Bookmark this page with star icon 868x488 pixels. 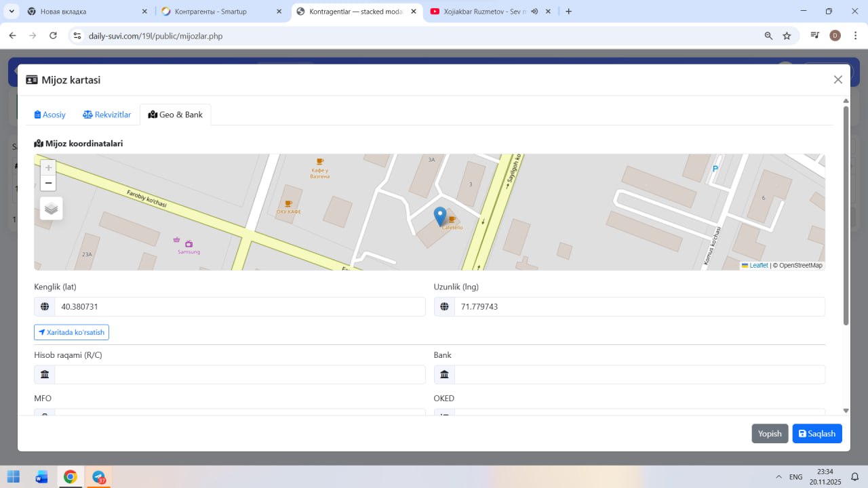(x=787, y=36)
